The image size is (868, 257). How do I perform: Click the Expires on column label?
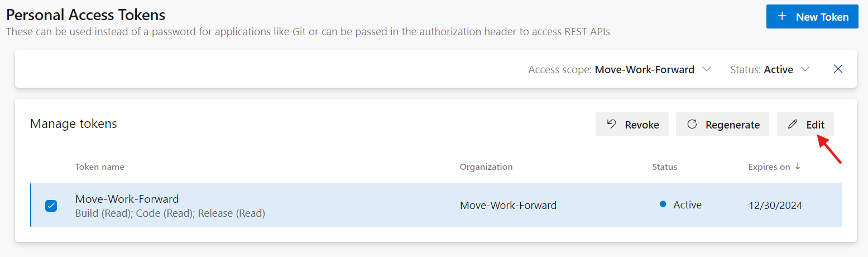pos(769,167)
